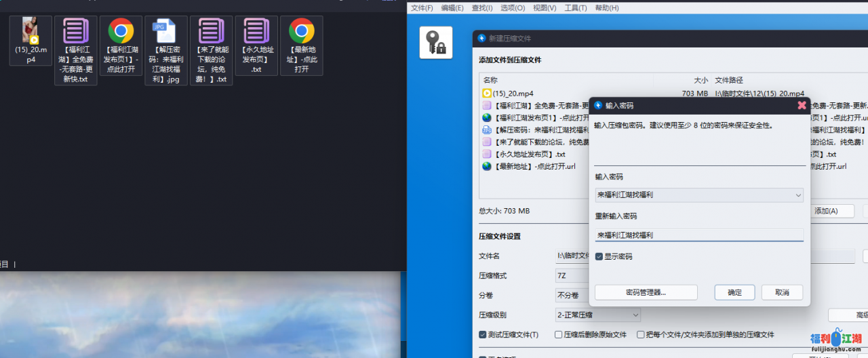The width and height of the screenshot is (868, 358).
Task: Click the 密码管理器... button
Action: pyautogui.click(x=646, y=292)
